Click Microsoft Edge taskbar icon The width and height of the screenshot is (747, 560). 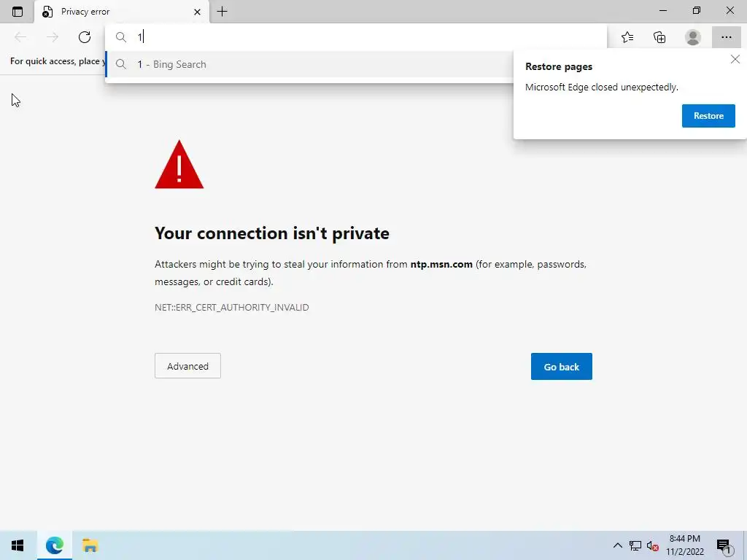point(54,545)
